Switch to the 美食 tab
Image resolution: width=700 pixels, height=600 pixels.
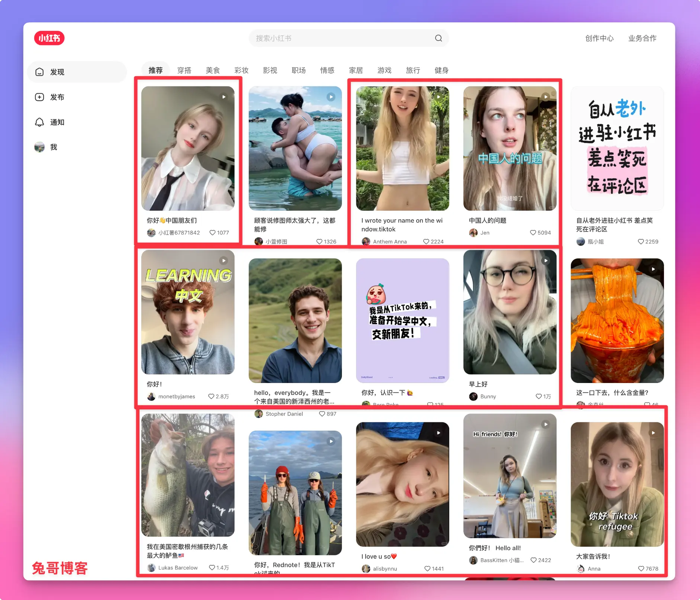[213, 70]
